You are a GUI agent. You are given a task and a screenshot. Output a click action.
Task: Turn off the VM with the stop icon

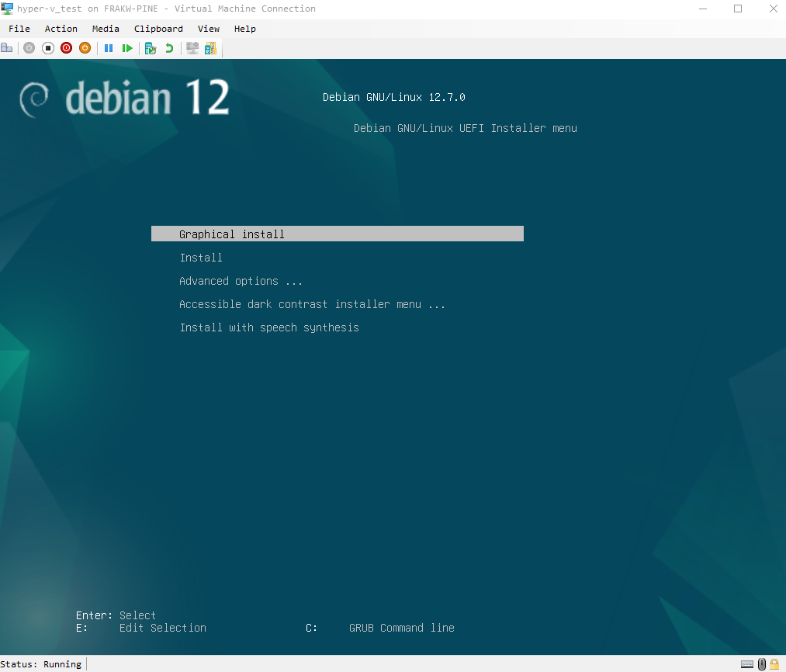click(48, 48)
